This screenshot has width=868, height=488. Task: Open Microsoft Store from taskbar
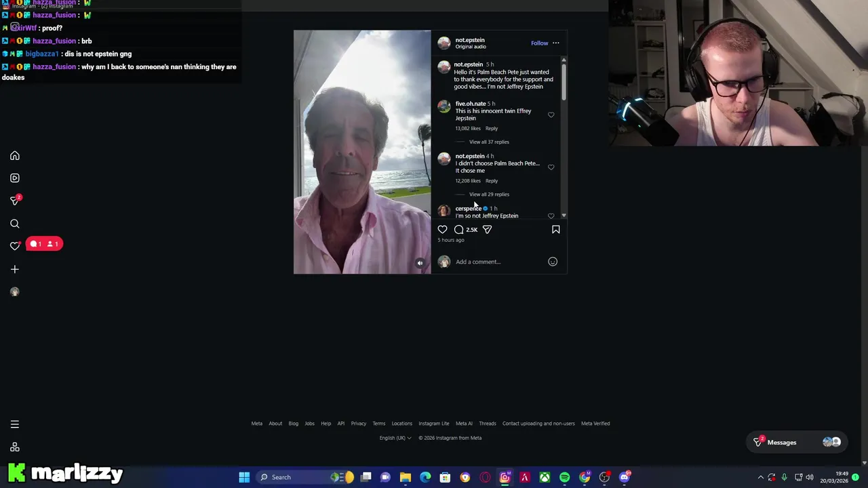pyautogui.click(x=445, y=477)
